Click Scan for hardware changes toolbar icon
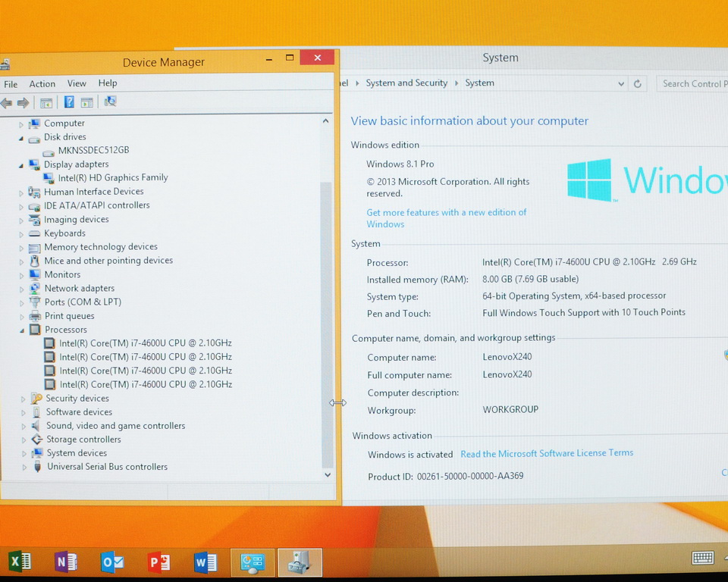The height and width of the screenshot is (582, 728). tap(110, 102)
